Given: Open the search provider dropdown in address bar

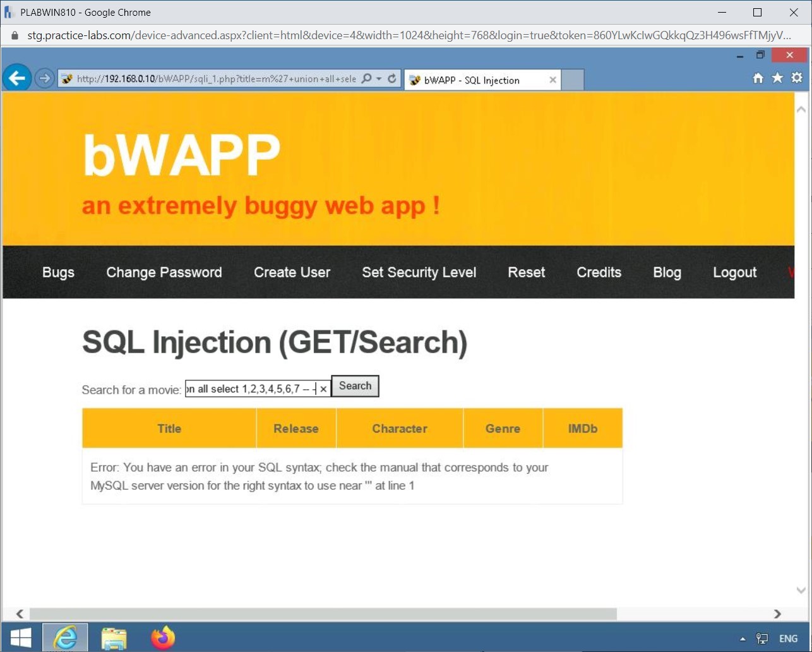Looking at the screenshot, I should click(x=366, y=79).
